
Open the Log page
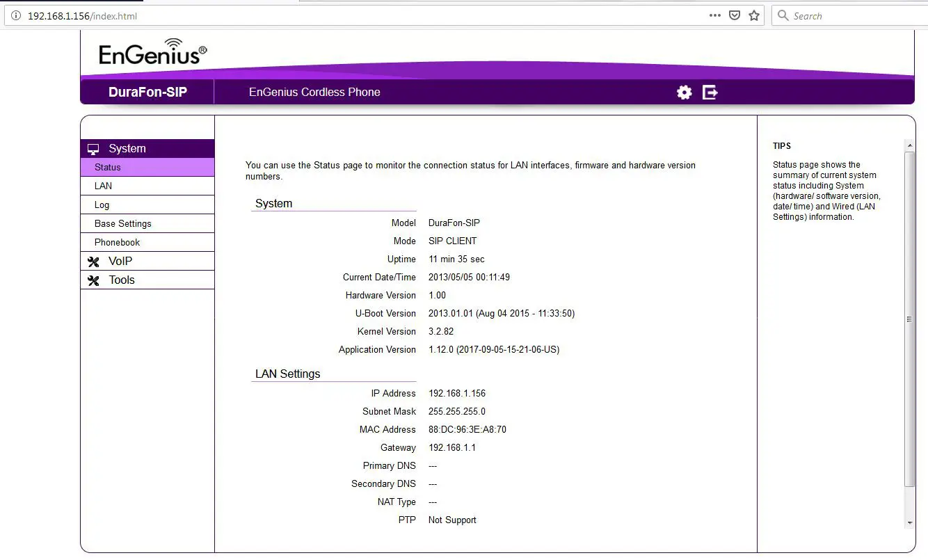(x=101, y=205)
